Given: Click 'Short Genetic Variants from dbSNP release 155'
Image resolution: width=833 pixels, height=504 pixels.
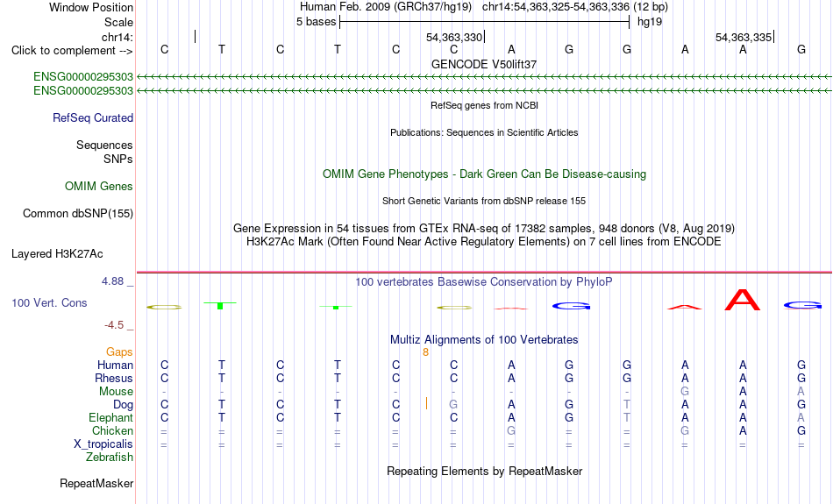Looking at the screenshot, I should pos(484,201).
